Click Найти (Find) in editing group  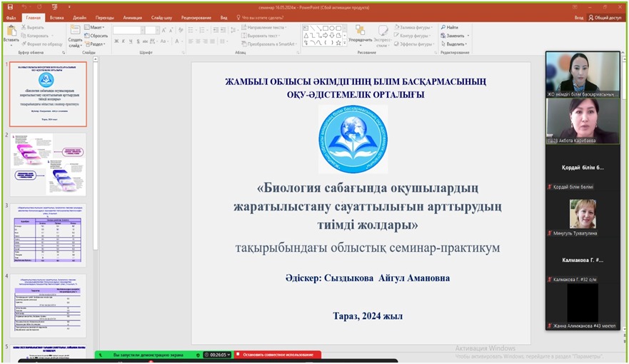(449, 27)
